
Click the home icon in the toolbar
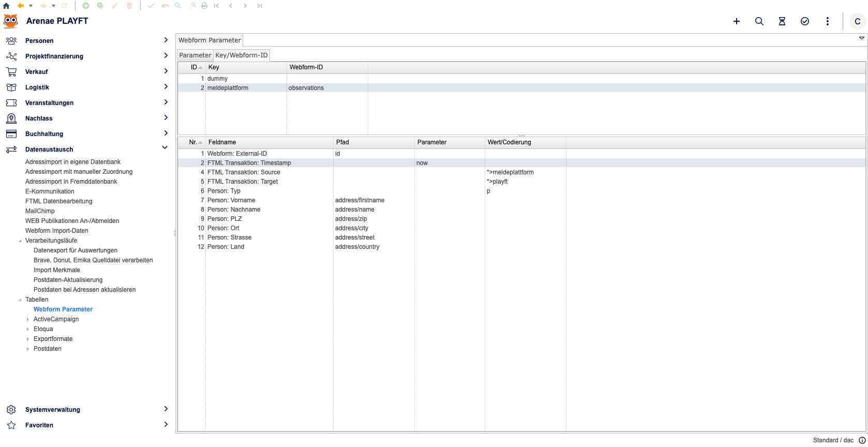(6, 6)
